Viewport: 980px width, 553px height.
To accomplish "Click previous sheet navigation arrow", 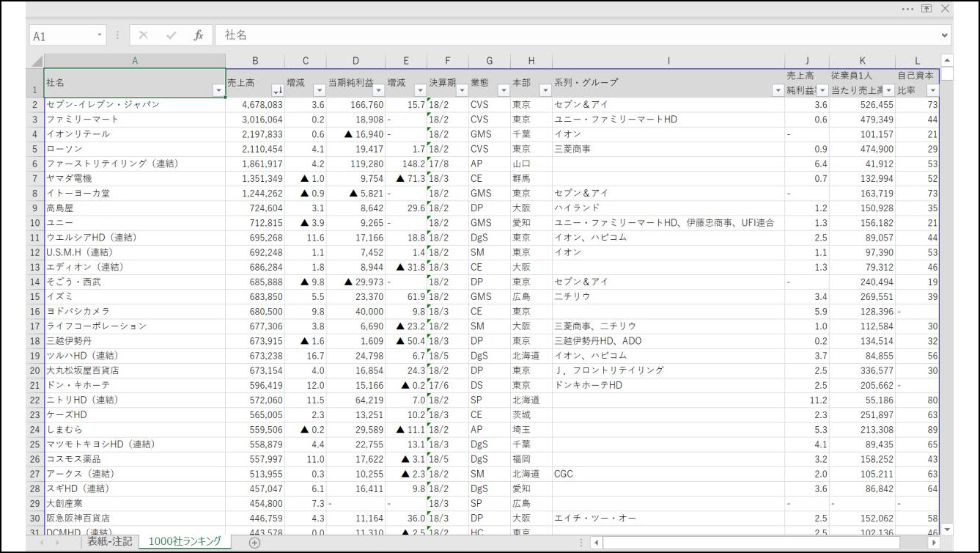I will tap(41, 543).
